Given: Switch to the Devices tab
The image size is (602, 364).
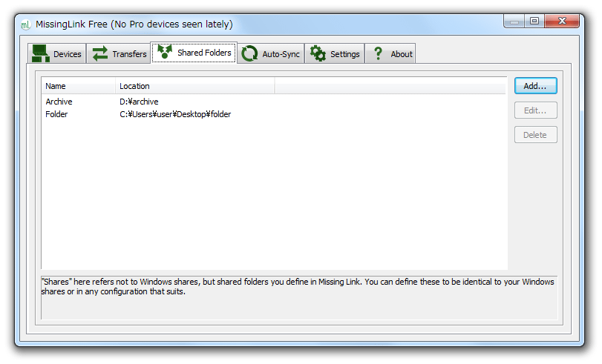Looking at the screenshot, I should [x=57, y=53].
